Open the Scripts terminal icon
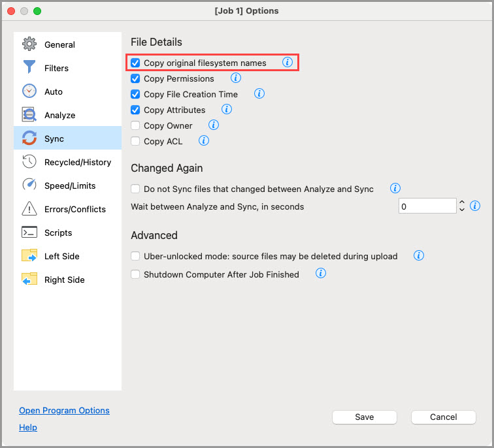The height and width of the screenshot is (448, 494). [x=29, y=232]
